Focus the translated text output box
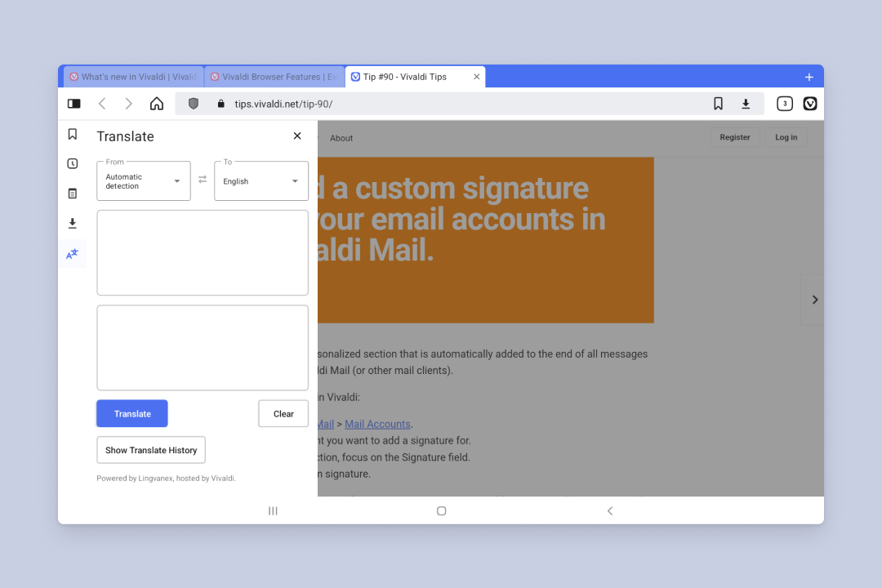This screenshot has width=882, height=588. click(203, 348)
